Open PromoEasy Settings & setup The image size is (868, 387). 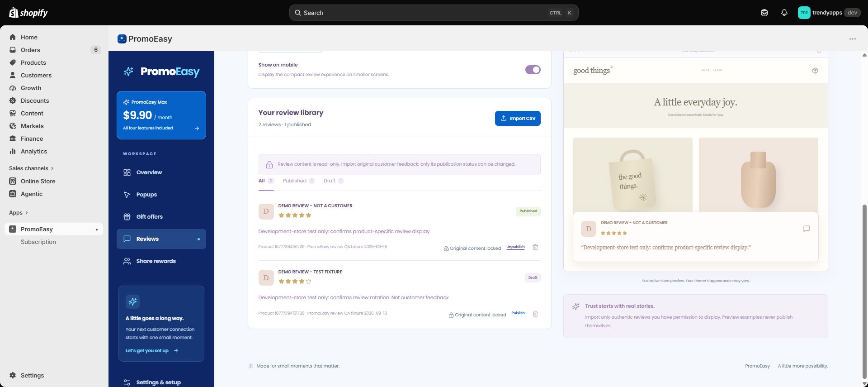[161, 382]
